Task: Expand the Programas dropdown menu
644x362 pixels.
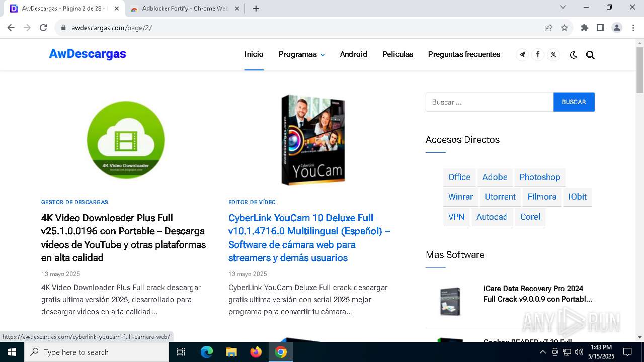Action: (x=302, y=54)
